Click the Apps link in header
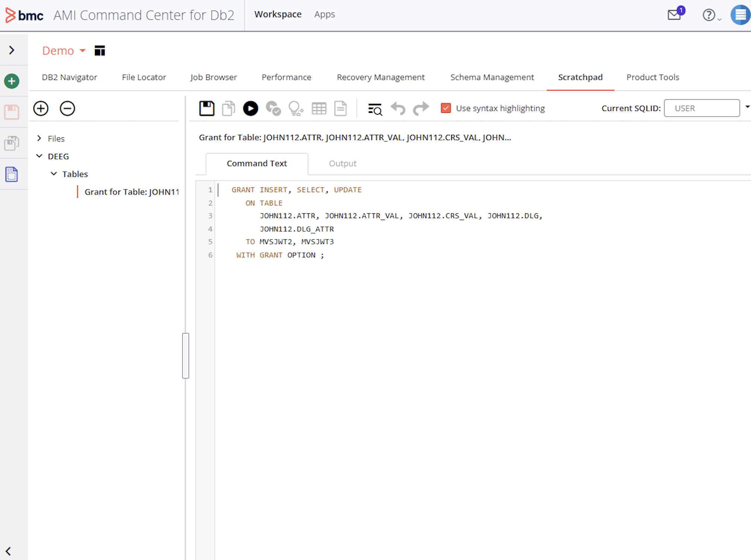This screenshot has height=560, width=751. click(x=324, y=15)
